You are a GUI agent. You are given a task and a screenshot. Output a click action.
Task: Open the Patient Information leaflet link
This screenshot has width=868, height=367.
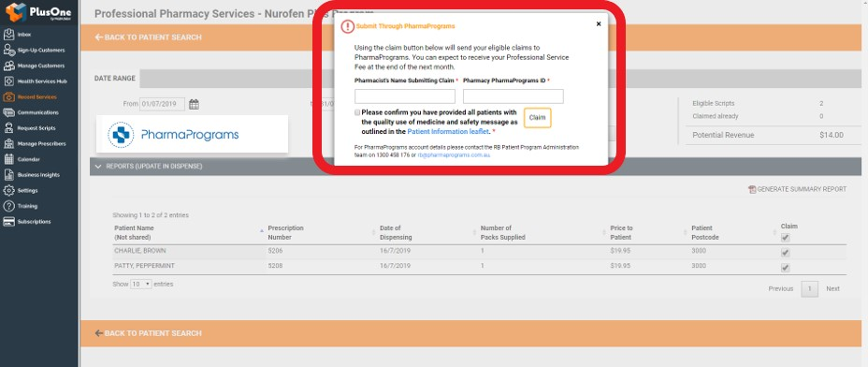point(448,132)
